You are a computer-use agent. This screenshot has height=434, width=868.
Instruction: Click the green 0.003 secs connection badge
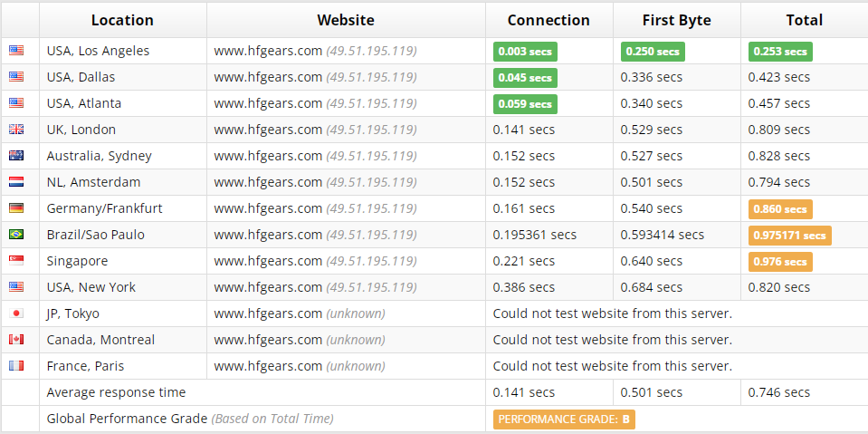tap(525, 52)
